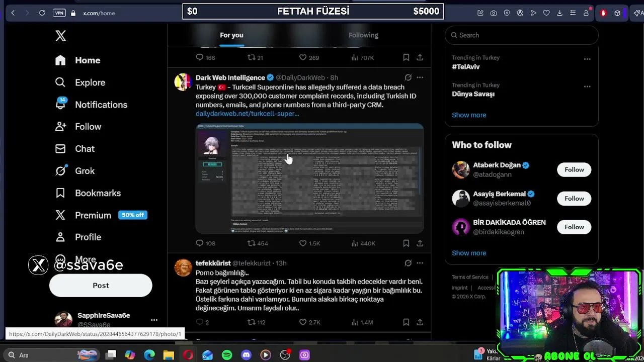Open more options on Dark Web Intelligence post

420,78
